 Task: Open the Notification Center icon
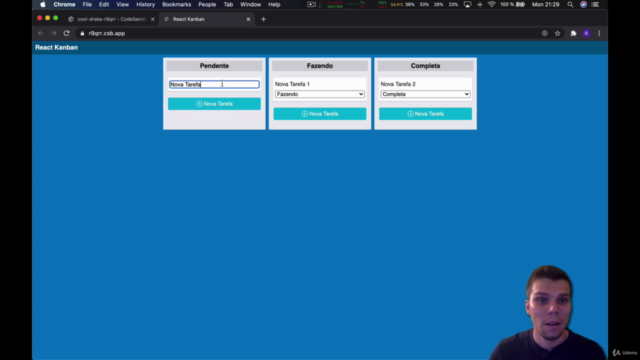pos(596,4)
